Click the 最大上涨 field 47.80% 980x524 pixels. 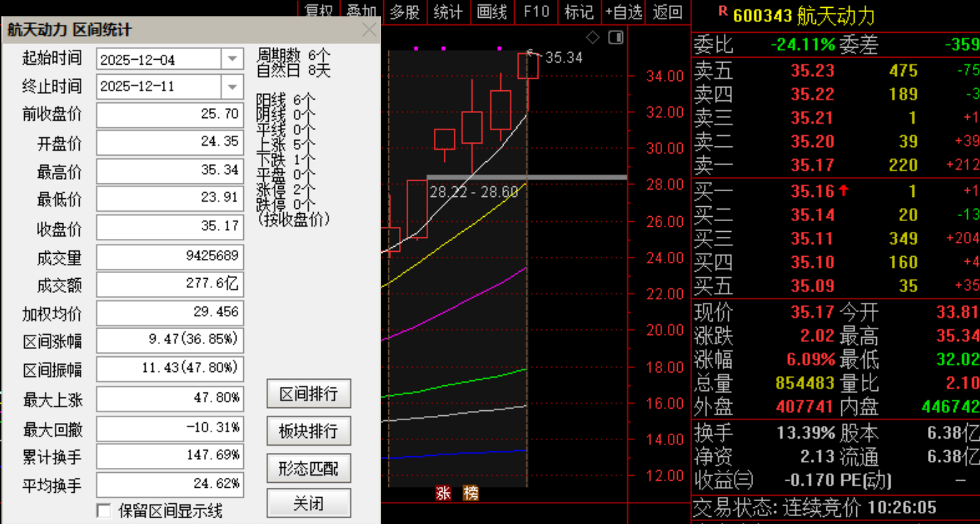[x=170, y=398]
